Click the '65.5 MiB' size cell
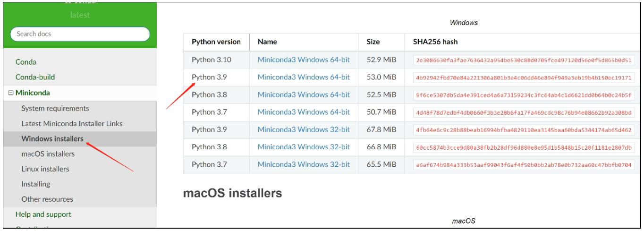The height and width of the screenshot is (231, 644). point(381,164)
